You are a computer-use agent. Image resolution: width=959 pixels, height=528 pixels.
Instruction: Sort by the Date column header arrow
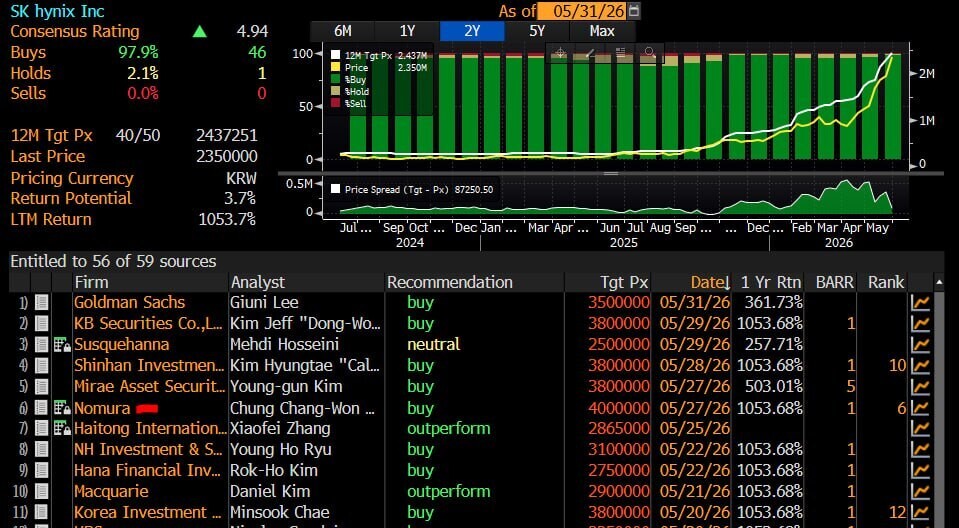727,283
